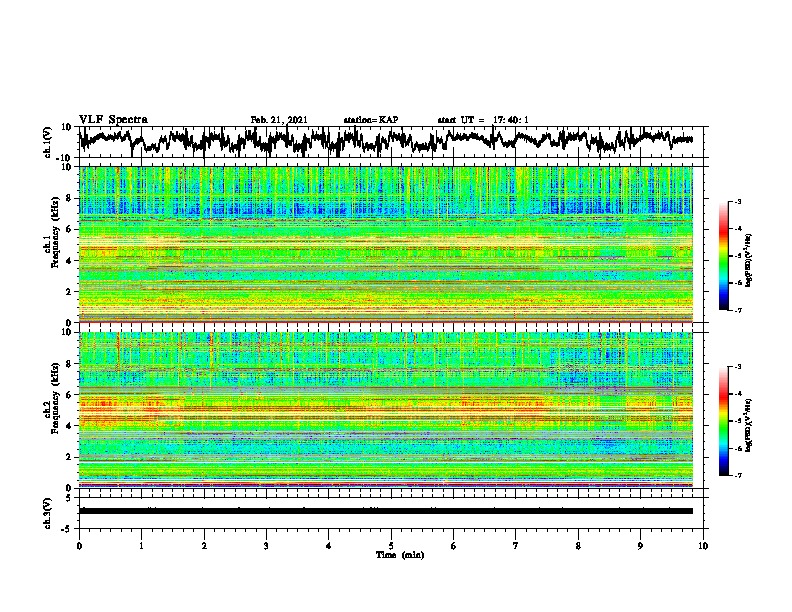This screenshot has width=792, height=612.
Task: Click the "Time (min)" x-axis label
Action: click(x=400, y=555)
